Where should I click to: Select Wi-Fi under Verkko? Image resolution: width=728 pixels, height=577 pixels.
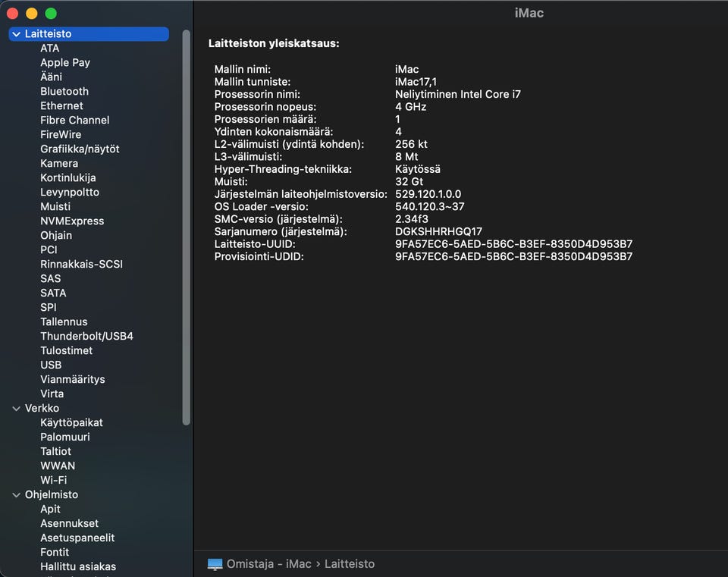pos(53,480)
